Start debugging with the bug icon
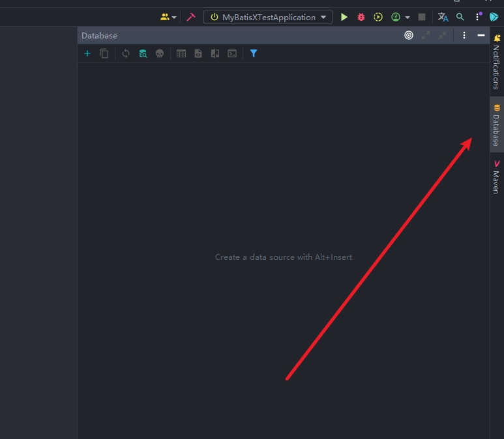Screen dimensions: 504x439 pos(361,17)
